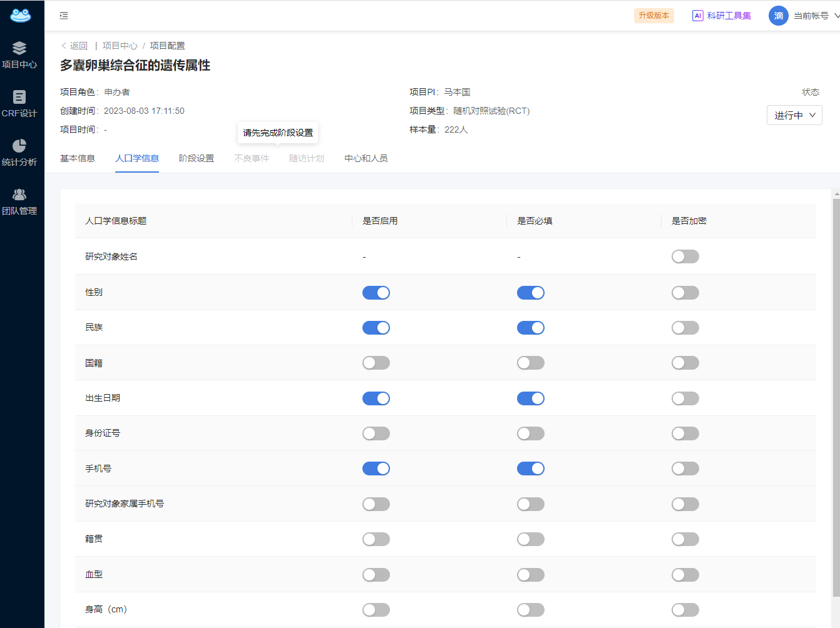Switch to the 阶段设置 tab
The height and width of the screenshot is (628, 840).
click(x=196, y=158)
